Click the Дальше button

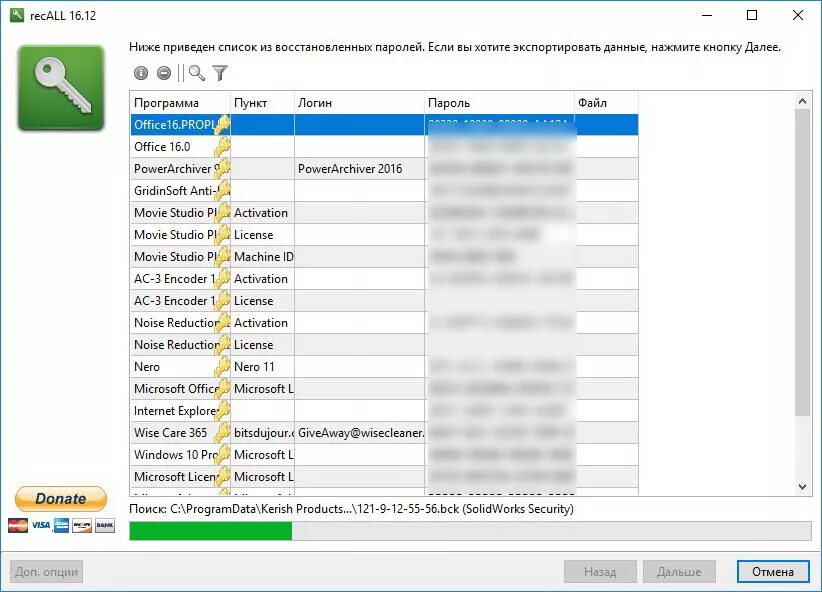679,572
